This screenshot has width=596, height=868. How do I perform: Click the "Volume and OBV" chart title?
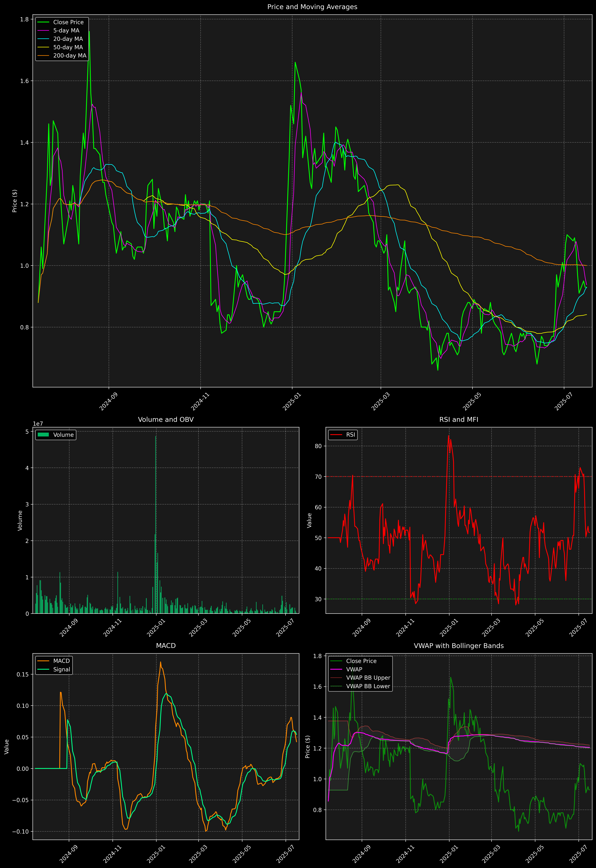(x=166, y=419)
